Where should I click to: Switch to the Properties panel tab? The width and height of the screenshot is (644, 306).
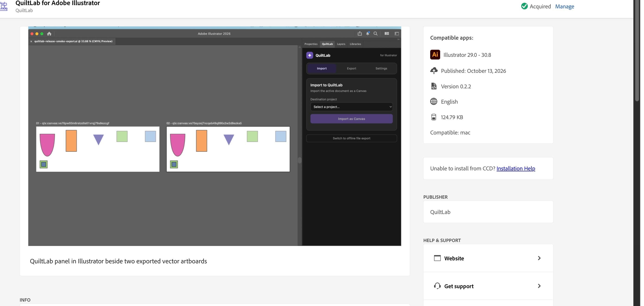pos(311,44)
